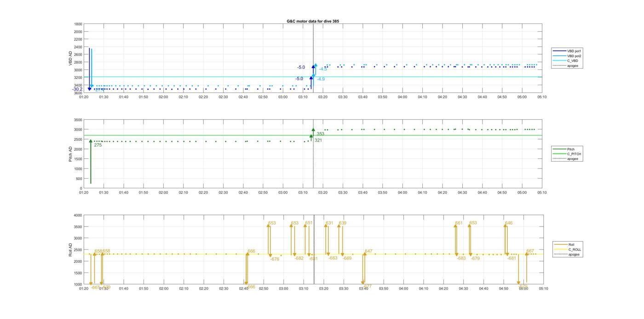Click the '353' pitch annotation
This screenshot has height=319, width=644.
[320, 134]
